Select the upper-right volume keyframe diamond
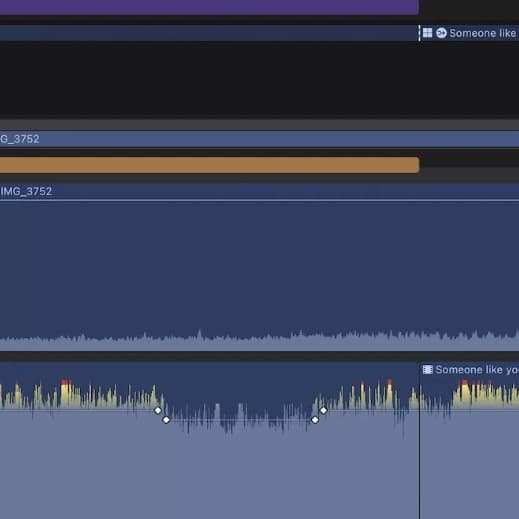 click(323, 410)
